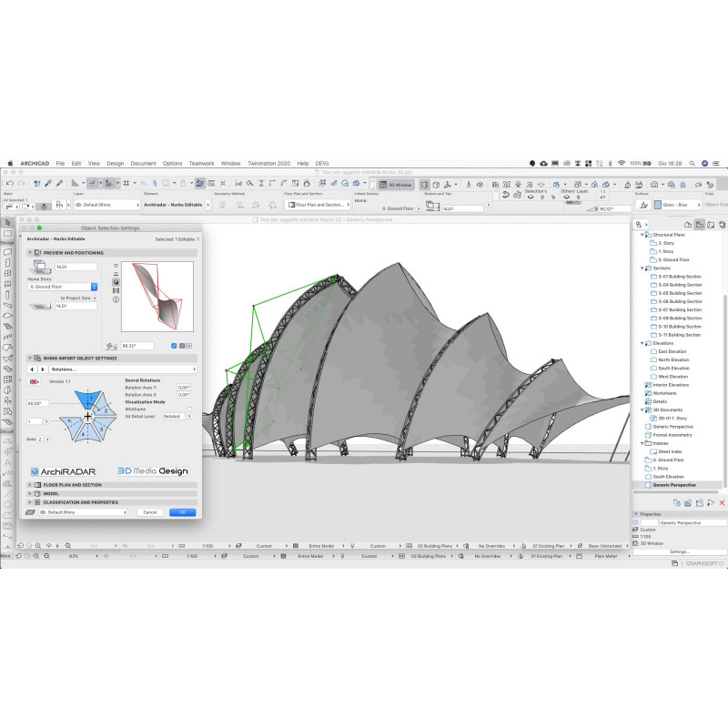Enable the Wireframe checkbox
728x728 pixels.
191,409
